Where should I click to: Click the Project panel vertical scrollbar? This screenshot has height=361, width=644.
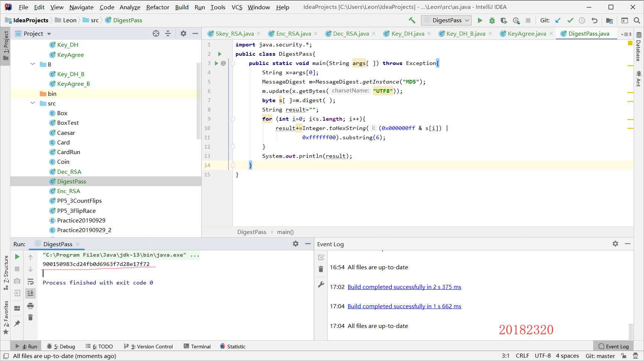coord(199,100)
